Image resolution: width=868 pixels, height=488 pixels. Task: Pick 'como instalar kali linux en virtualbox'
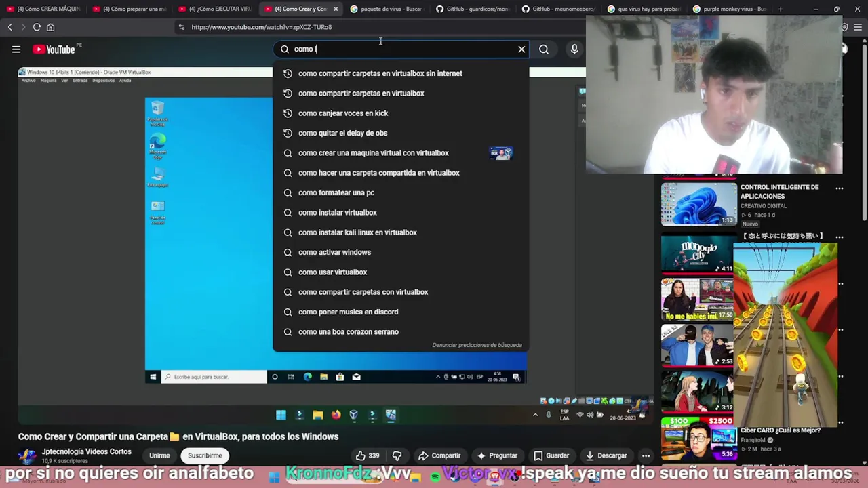coord(401,232)
